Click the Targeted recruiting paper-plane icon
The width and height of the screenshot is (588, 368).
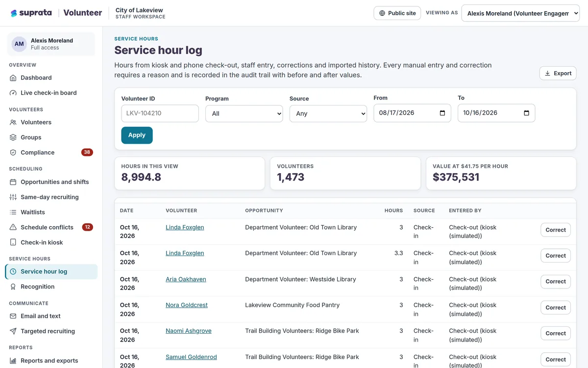click(13, 331)
